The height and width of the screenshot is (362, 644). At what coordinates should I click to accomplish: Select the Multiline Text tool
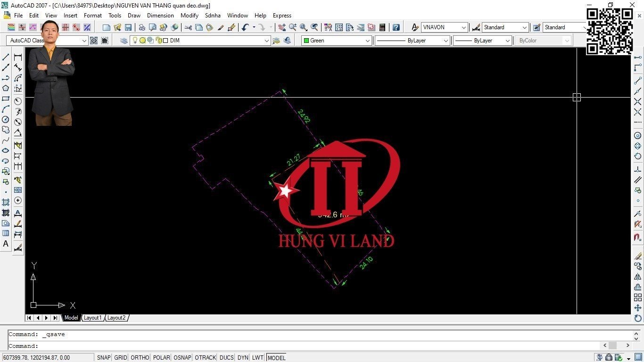pos(6,244)
